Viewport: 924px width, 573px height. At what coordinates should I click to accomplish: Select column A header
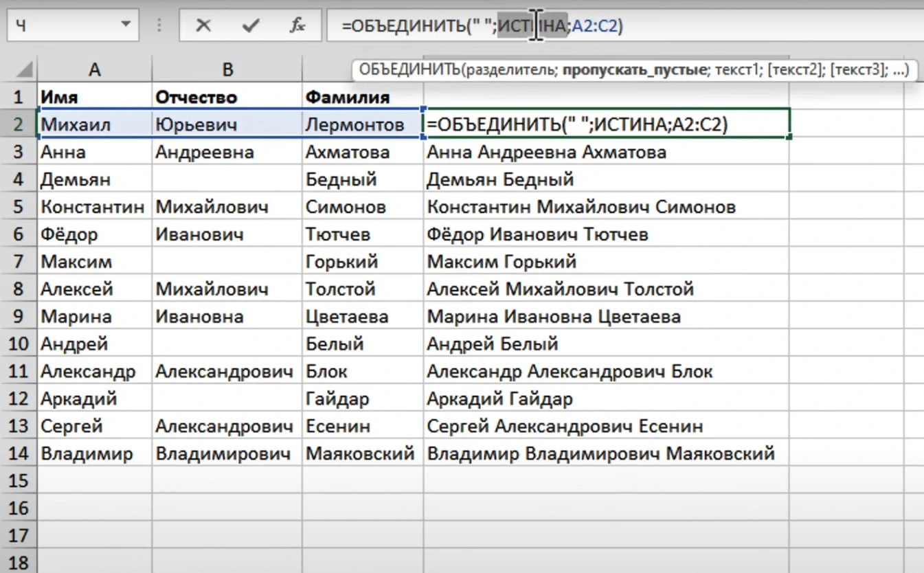point(95,69)
